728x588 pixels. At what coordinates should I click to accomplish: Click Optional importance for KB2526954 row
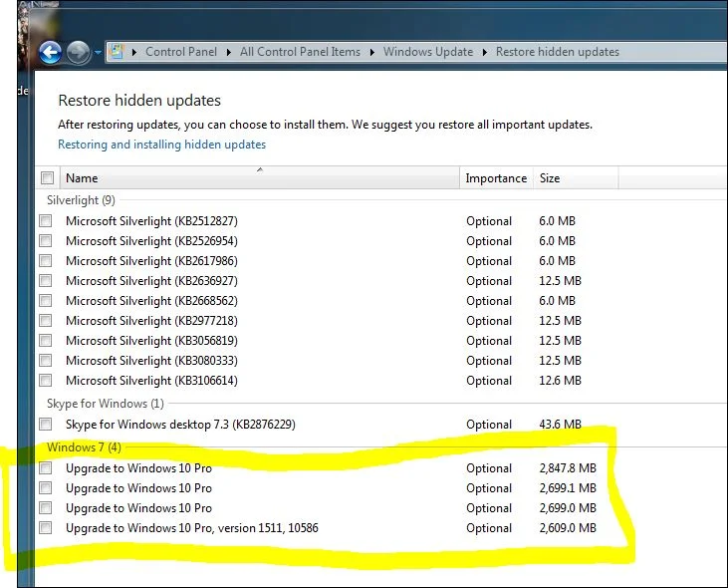pyautogui.click(x=489, y=241)
